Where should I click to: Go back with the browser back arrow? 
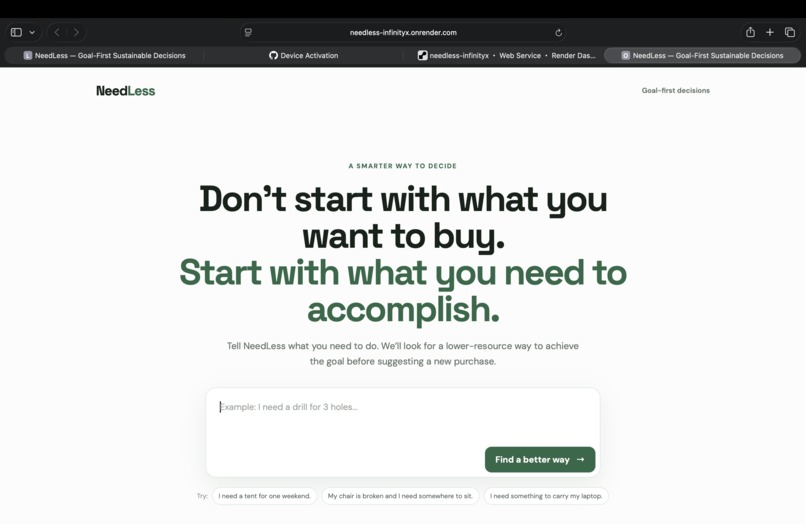point(57,32)
